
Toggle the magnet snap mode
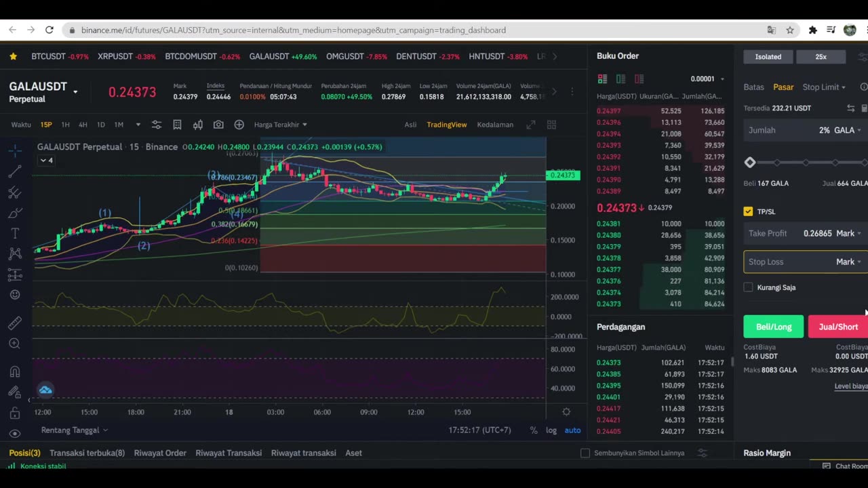pos(15,371)
